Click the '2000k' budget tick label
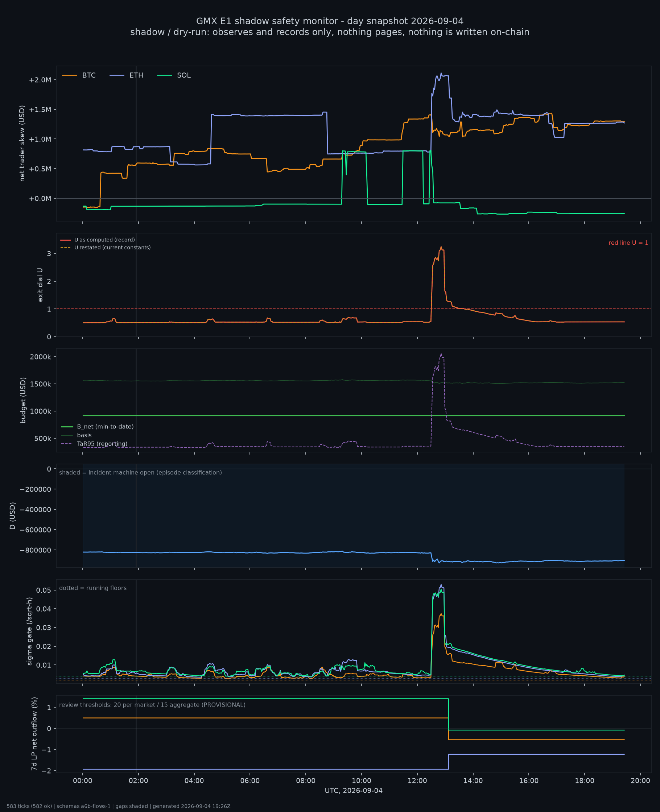The height and width of the screenshot is (812, 660). [41, 357]
